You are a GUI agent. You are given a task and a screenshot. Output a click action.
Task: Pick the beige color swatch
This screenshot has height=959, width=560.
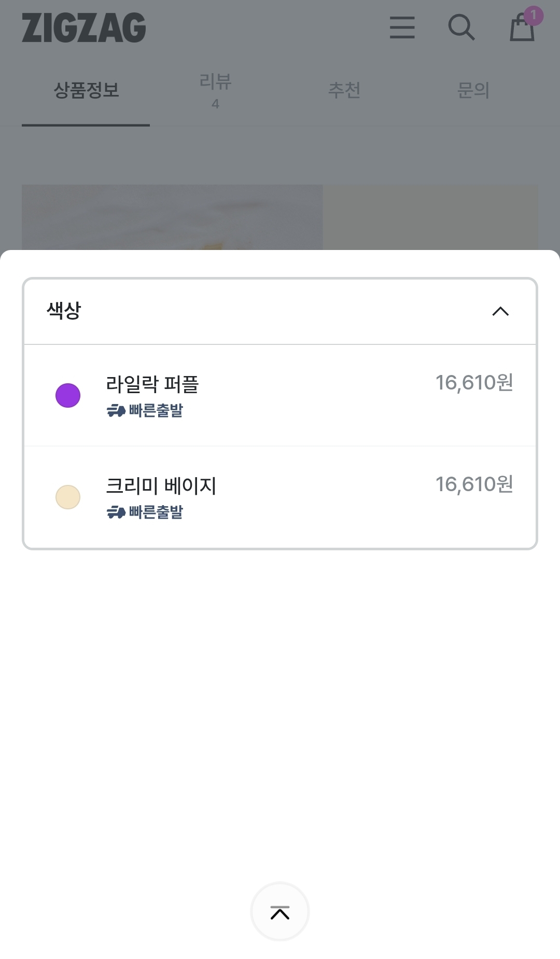click(x=68, y=497)
